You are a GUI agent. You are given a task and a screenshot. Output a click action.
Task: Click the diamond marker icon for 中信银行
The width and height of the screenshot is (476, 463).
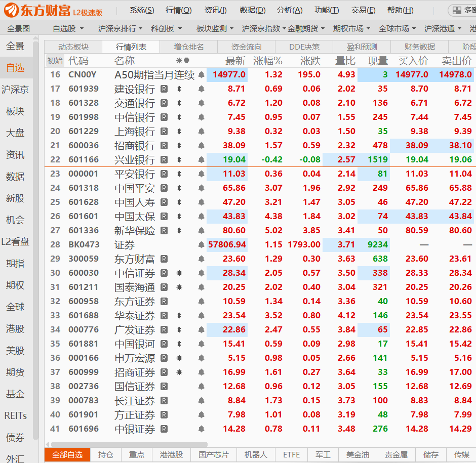pyautogui.click(x=179, y=117)
